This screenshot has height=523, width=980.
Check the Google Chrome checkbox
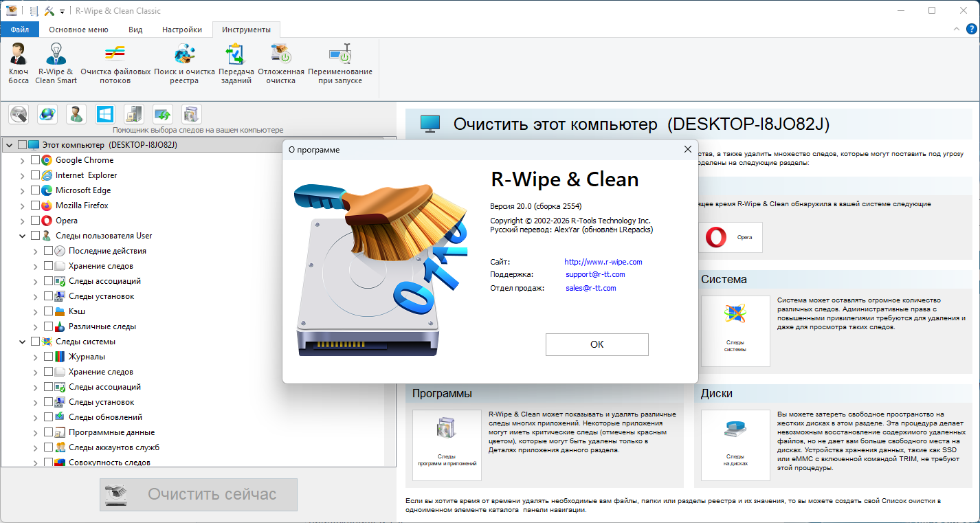pos(36,160)
